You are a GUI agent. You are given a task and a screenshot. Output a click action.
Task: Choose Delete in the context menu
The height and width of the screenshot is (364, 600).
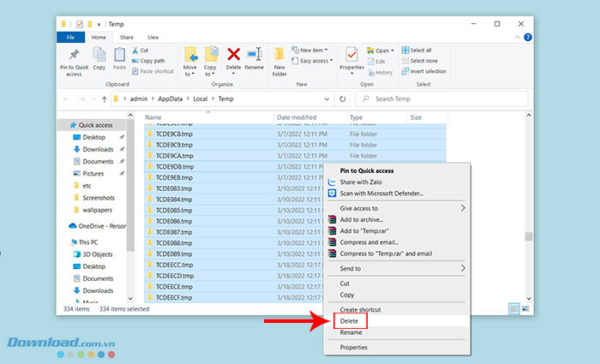tap(351, 320)
